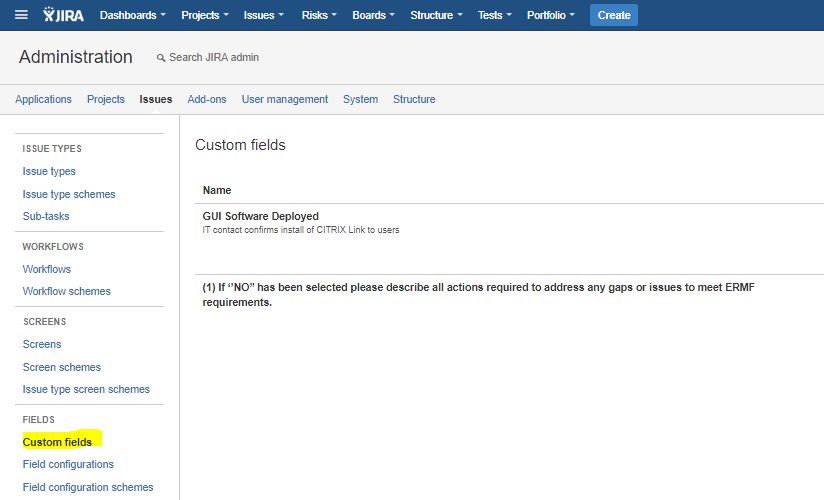Open Screen schemes link
The height and width of the screenshot is (500, 824).
point(61,367)
